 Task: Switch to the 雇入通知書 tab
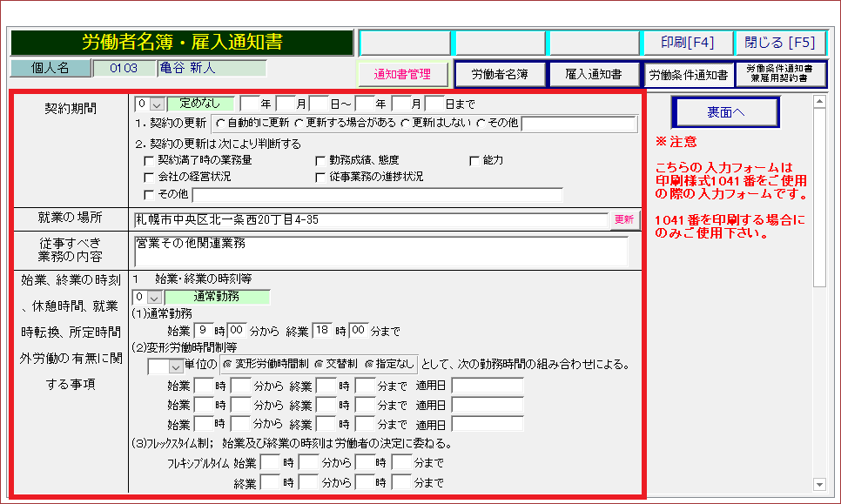point(593,75)
